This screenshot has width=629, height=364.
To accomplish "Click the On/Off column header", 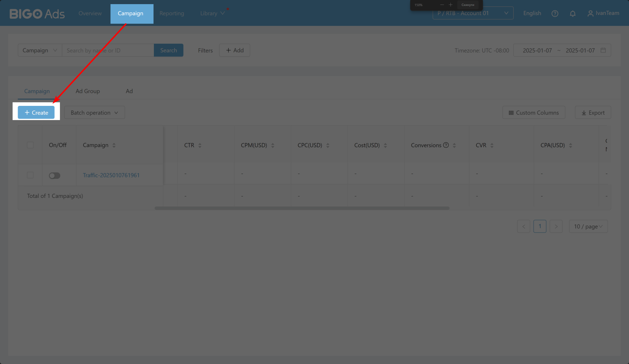I will click(58, 145).
